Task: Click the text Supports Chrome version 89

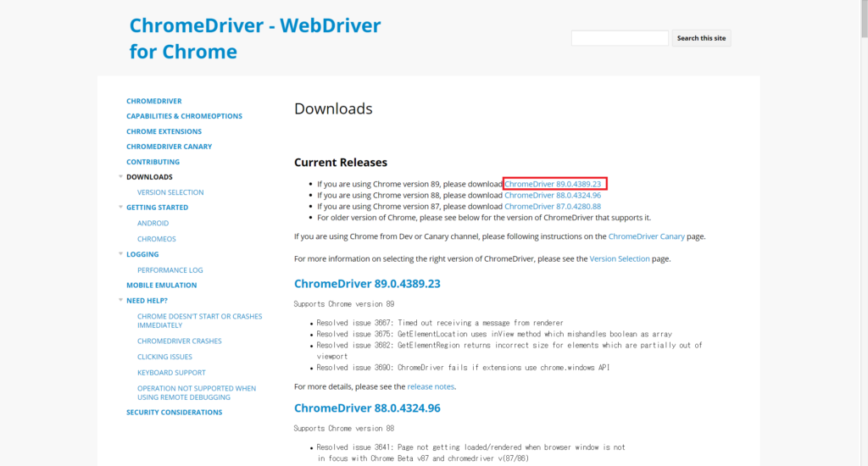Action: point(344,304)
